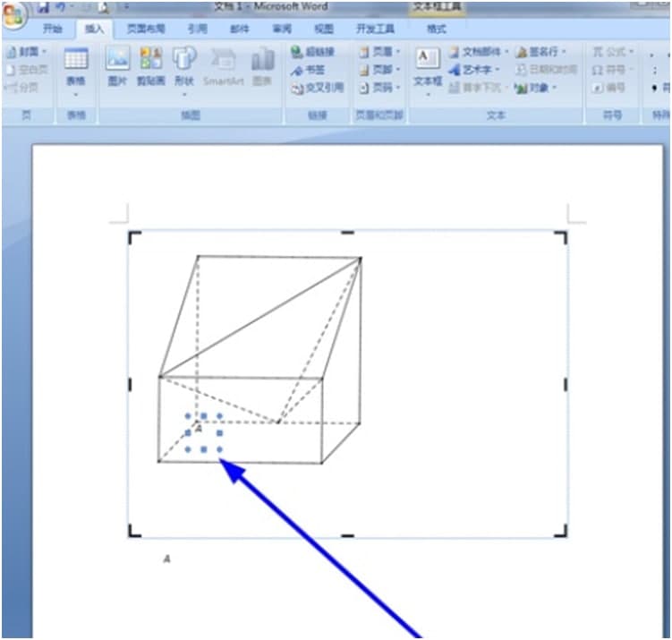
Task: Expand the arrow under Text Box (文本框)
Action: pos(428,94)
